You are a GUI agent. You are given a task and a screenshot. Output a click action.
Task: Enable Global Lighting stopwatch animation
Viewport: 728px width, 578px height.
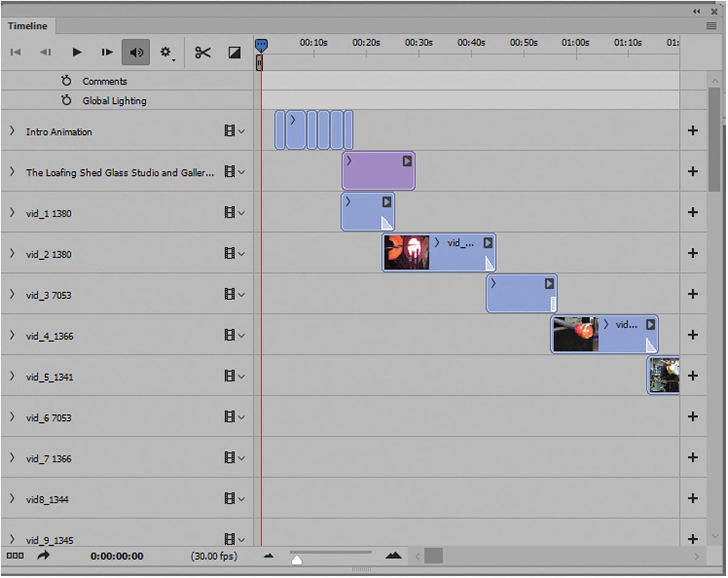coord(66,100)
